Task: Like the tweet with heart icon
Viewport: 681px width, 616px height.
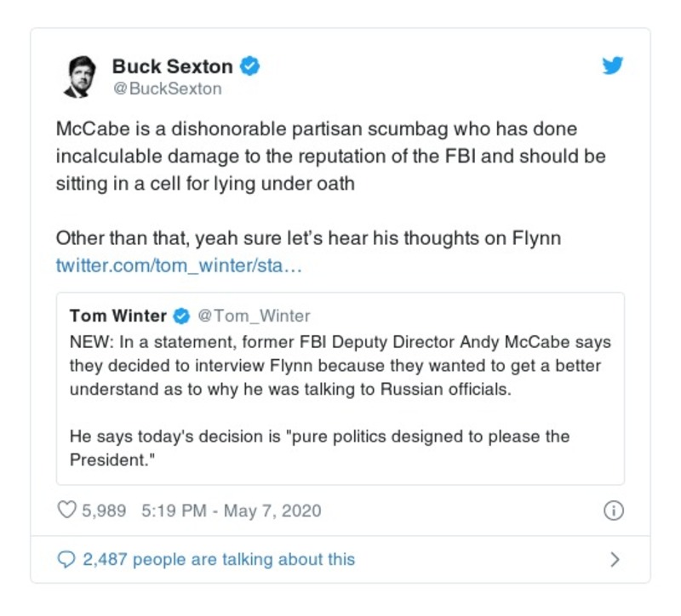Action: pos(66,510)
